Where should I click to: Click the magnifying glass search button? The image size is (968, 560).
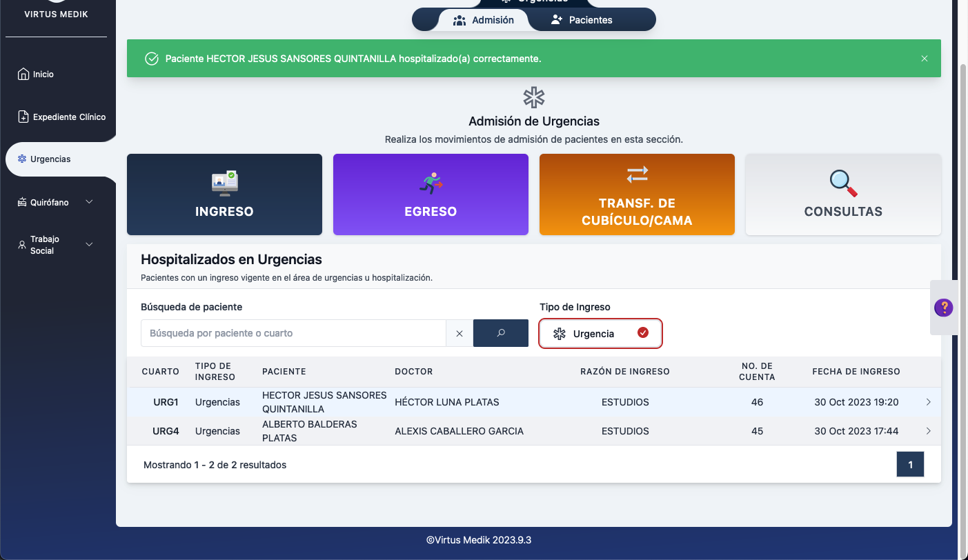point(500,333)
